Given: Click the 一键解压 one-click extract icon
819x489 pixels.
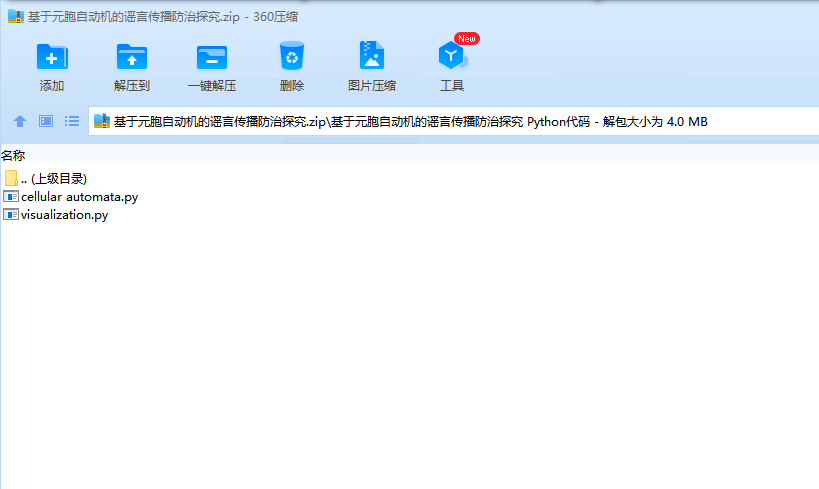Looking at the screenshot, I should coord(212,57).
